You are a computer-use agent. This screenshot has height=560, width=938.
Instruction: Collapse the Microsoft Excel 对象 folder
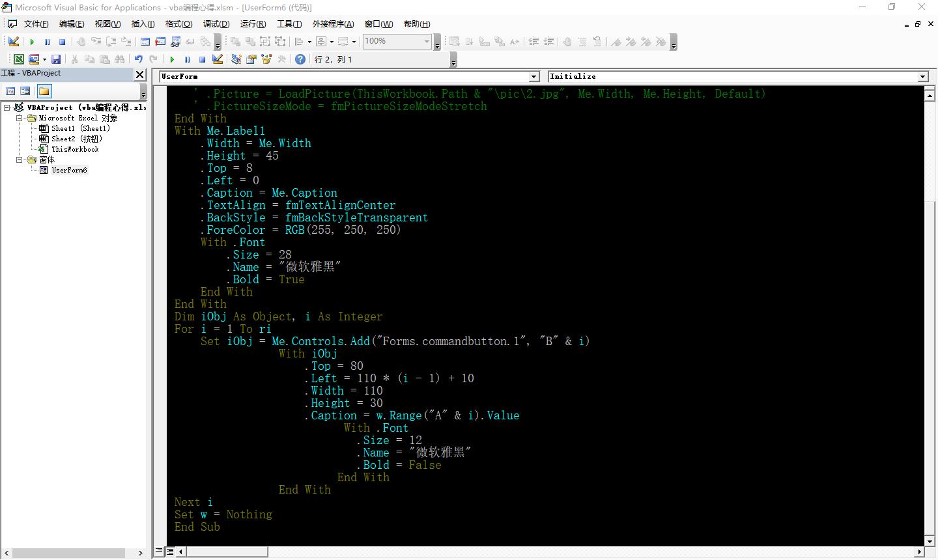pyautogui.click(x=20, y=119)
